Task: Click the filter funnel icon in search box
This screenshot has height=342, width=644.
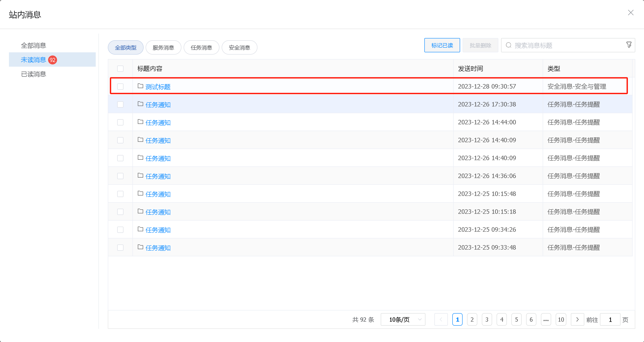Action: point(629,45)
